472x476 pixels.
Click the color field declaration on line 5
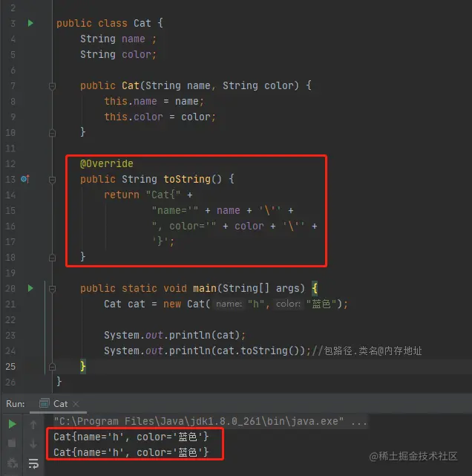[118, 54]
